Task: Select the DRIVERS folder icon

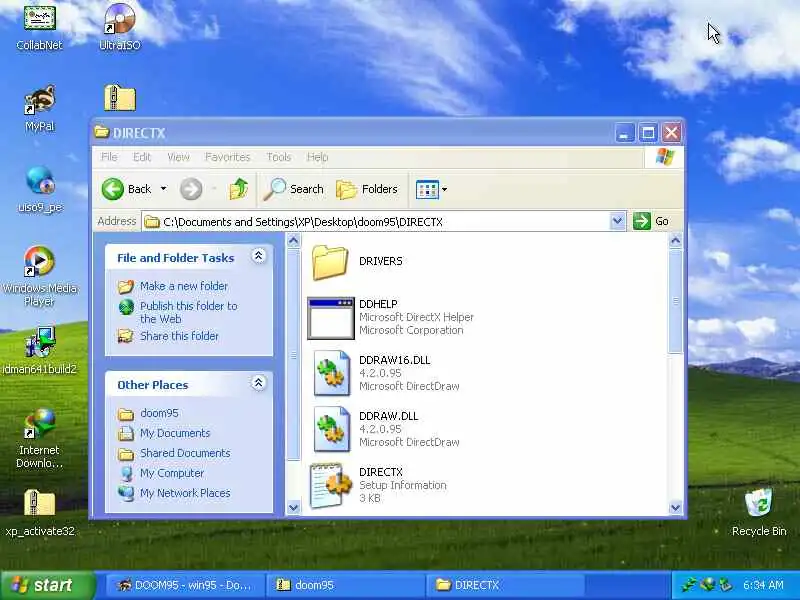Action: tap(330, 262)
